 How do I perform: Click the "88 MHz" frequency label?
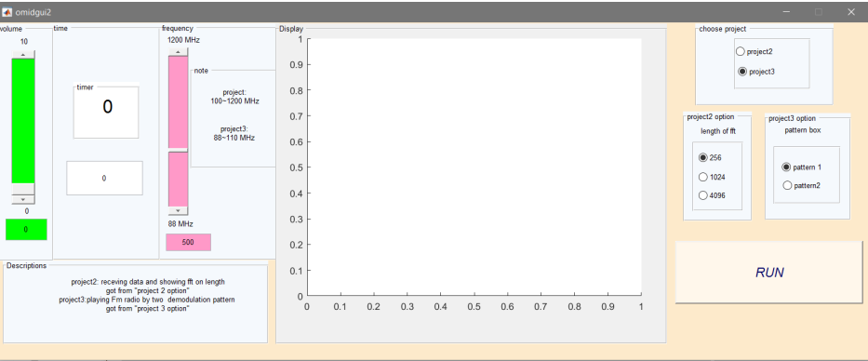coord(180,223)
